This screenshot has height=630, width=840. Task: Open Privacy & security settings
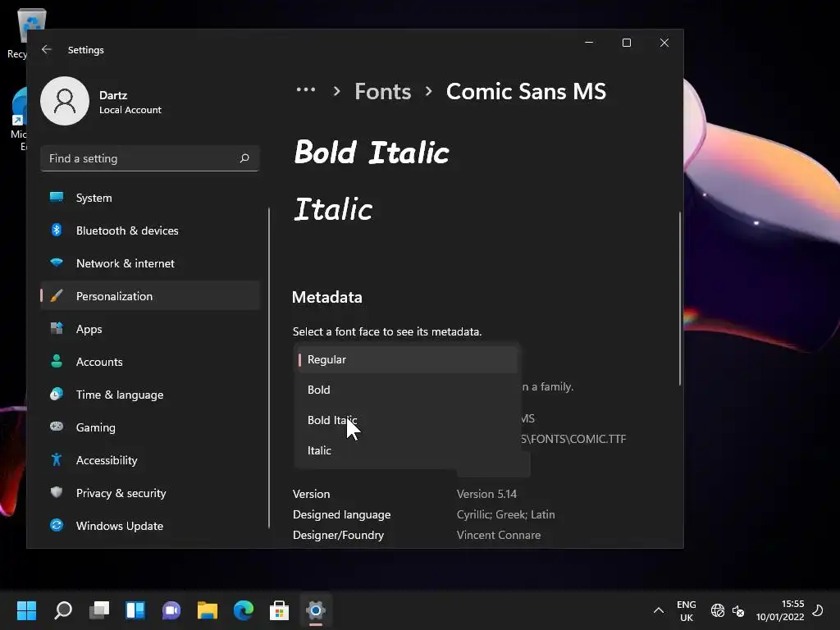coord(150,493)
